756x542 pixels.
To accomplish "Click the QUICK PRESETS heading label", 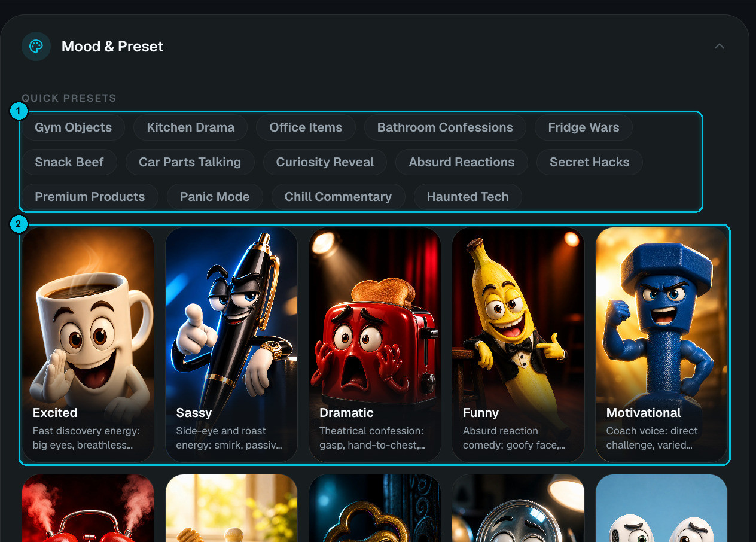I will [69, 98].
